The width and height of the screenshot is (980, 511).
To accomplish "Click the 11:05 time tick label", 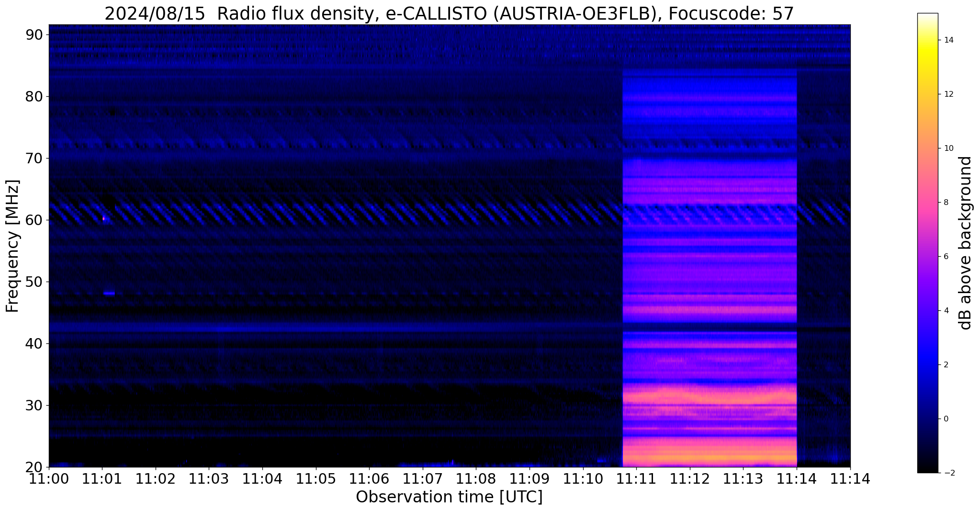I will 316,478.
